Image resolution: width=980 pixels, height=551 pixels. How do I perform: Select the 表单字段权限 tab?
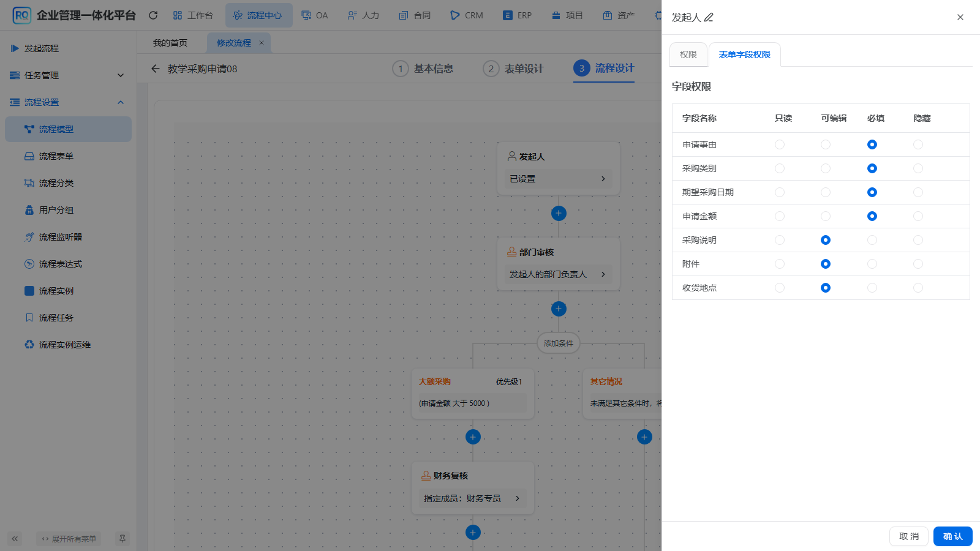pyautogui.click(x=745, y=54)
